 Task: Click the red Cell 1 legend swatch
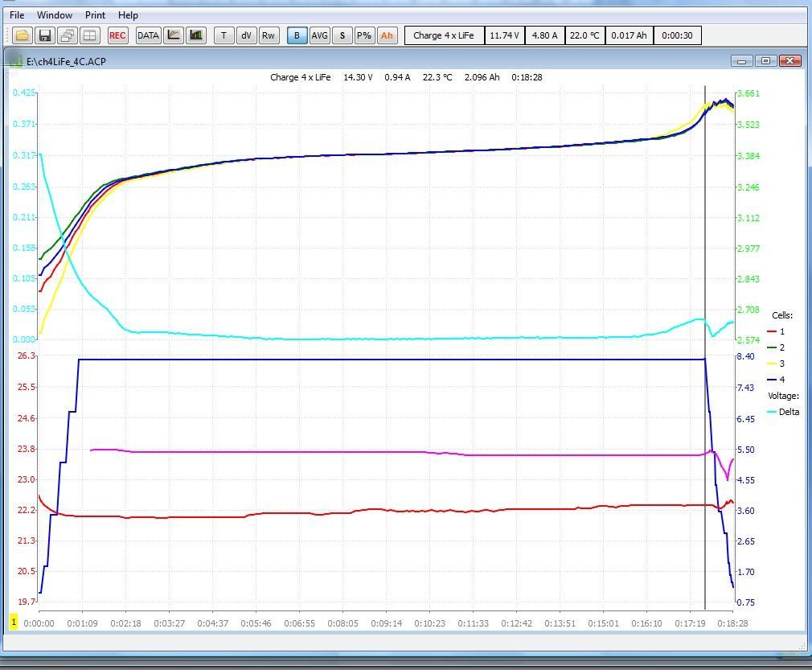tap(772, 331)
